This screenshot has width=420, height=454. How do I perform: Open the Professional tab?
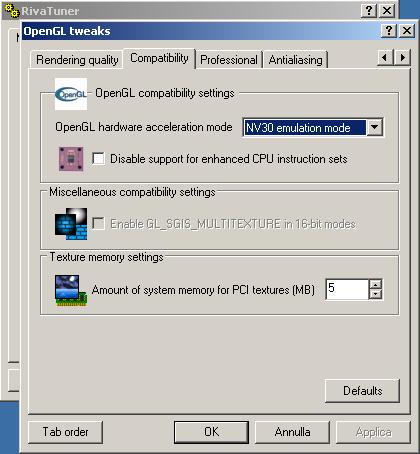pyautogui.click(x=229, y=60)
